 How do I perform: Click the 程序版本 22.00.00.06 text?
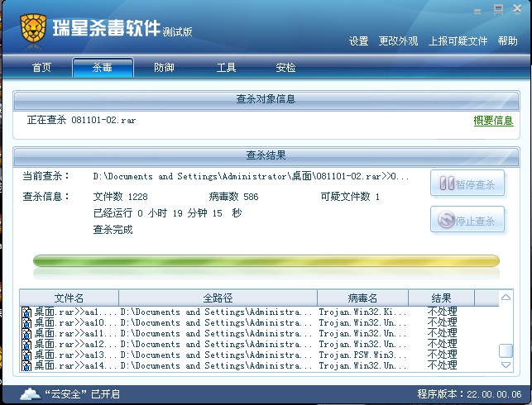[469, 394]
